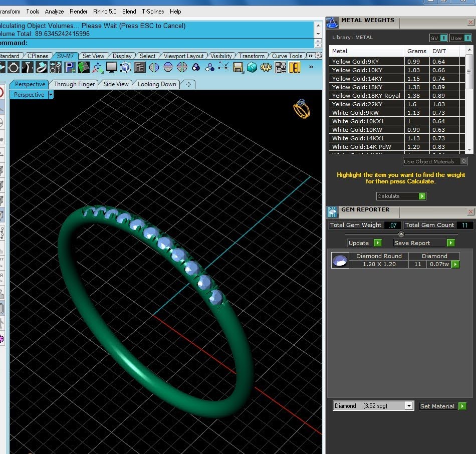
Task: Click the horizontal mirror toolbar icon
Action: 168,68
